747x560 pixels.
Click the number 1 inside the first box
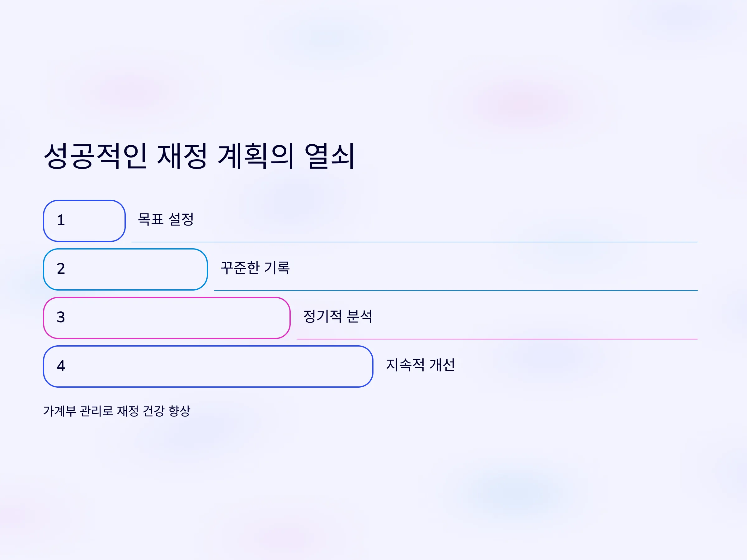point(61,220)
